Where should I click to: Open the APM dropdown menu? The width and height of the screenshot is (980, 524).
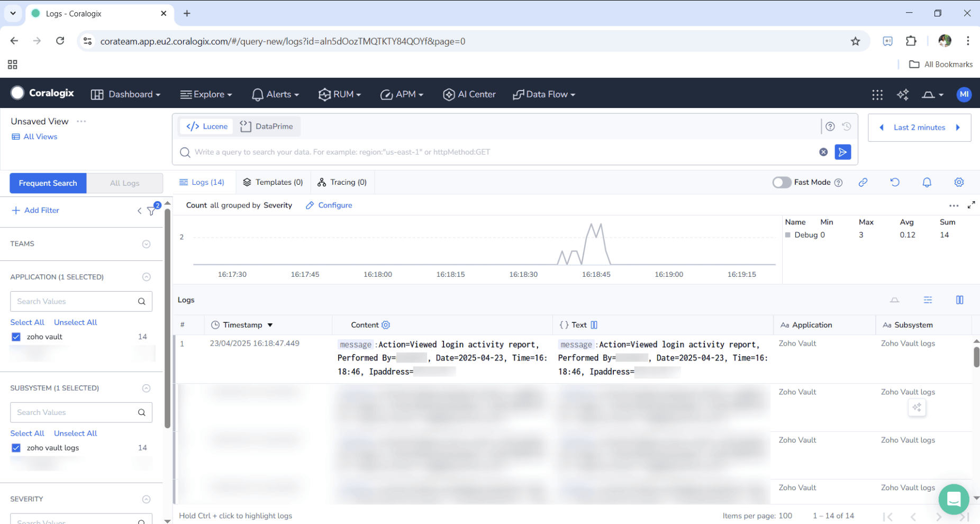tap(402, 94)
